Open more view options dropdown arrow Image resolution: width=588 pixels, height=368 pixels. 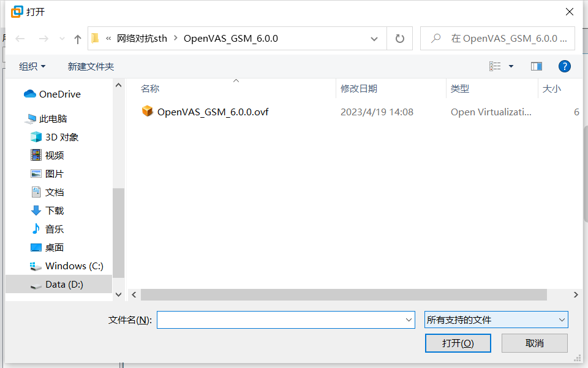tap(511, 66)
